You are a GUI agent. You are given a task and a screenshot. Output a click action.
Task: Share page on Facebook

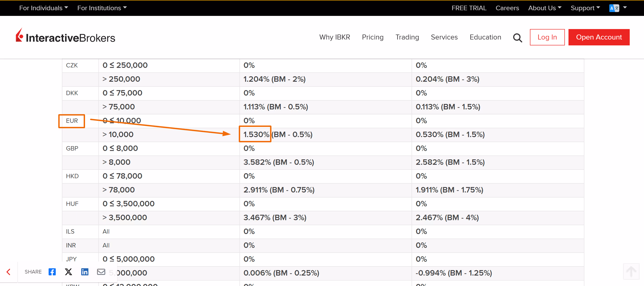point(52,272)
